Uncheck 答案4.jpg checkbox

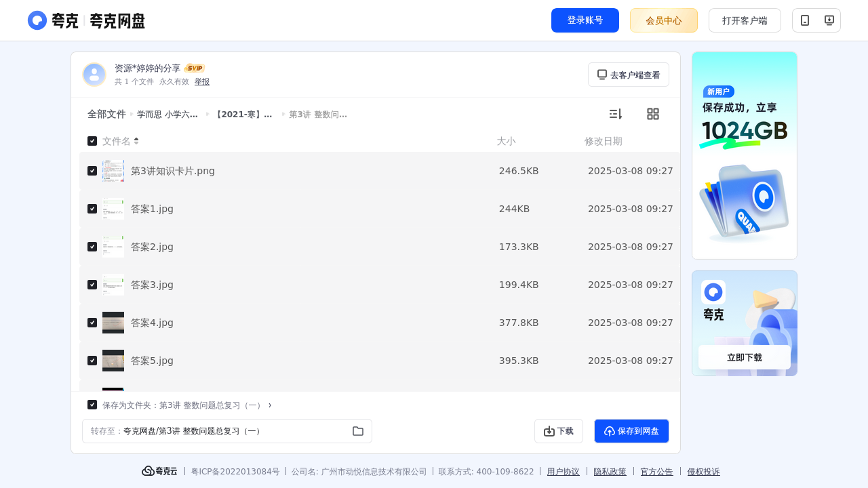tap(92, 323)
